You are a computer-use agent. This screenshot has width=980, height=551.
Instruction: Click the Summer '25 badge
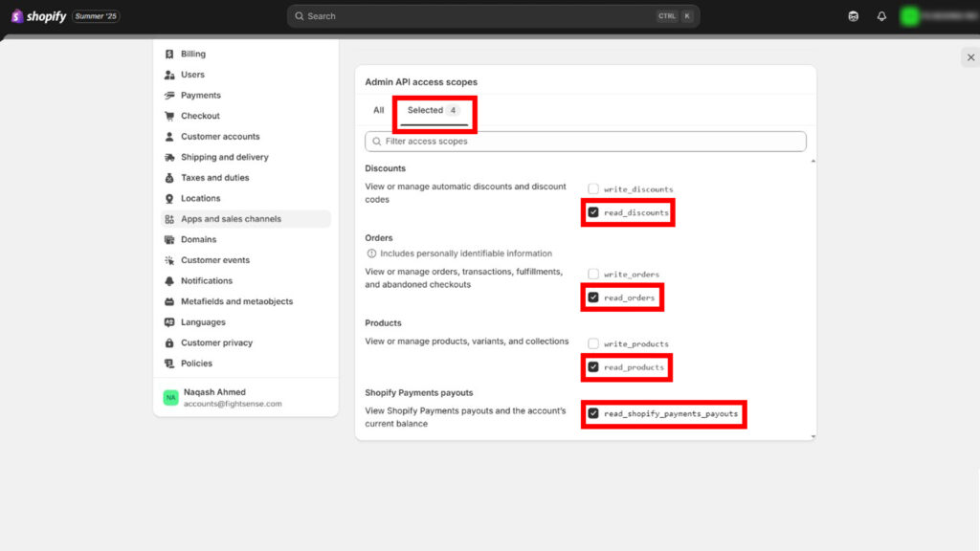click(96, 16)
